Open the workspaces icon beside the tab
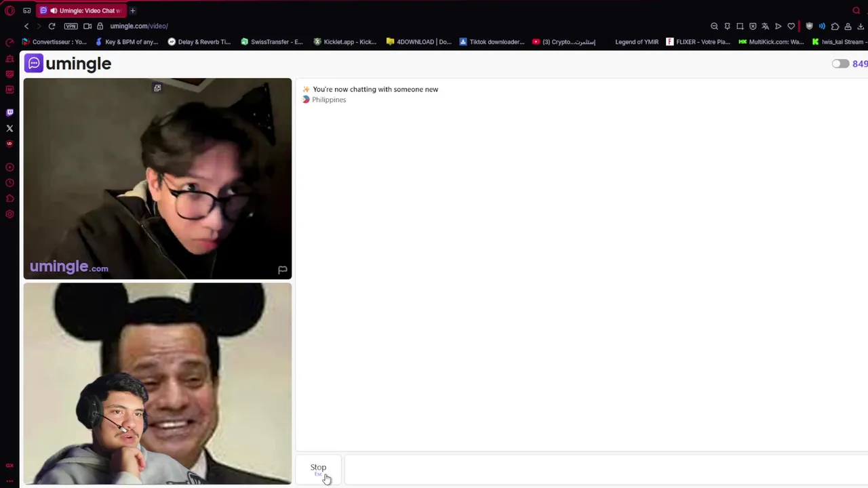 click(x=27, y=10)
